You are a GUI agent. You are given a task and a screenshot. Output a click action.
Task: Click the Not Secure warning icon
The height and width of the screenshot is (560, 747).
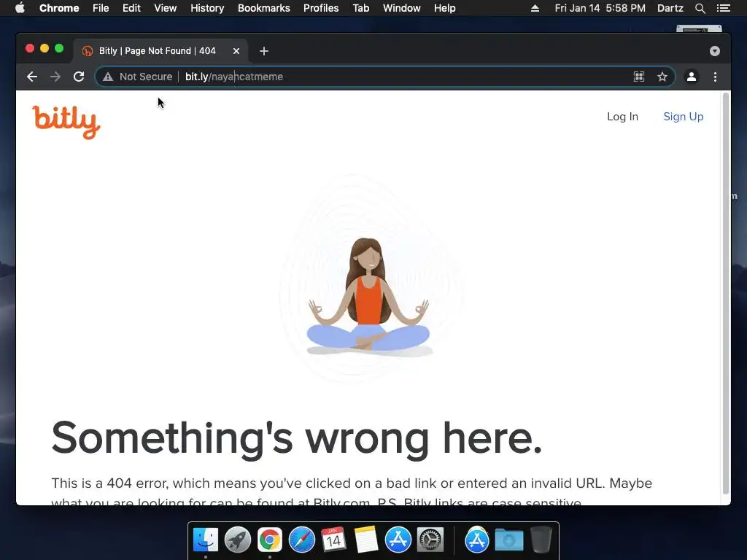point(108,77)
